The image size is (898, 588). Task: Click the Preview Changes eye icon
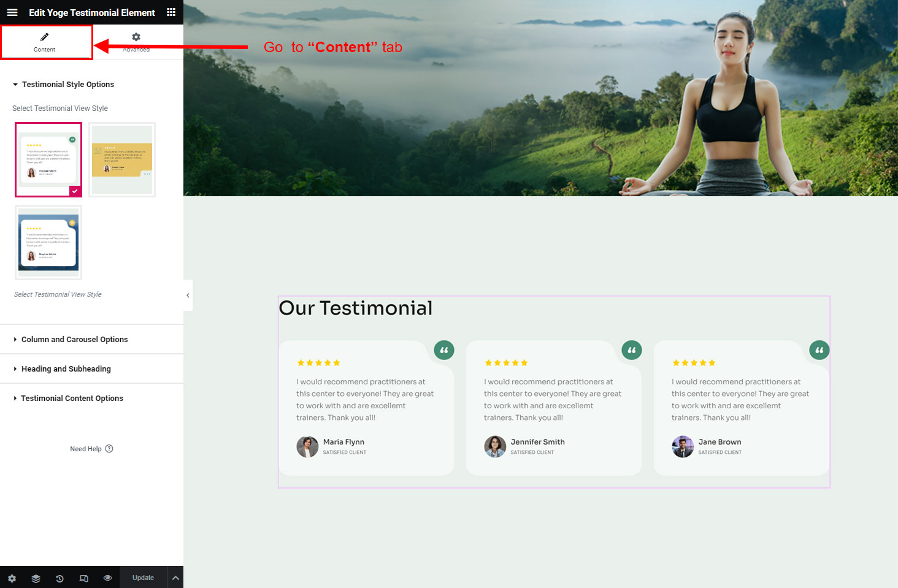pos(108,578)
